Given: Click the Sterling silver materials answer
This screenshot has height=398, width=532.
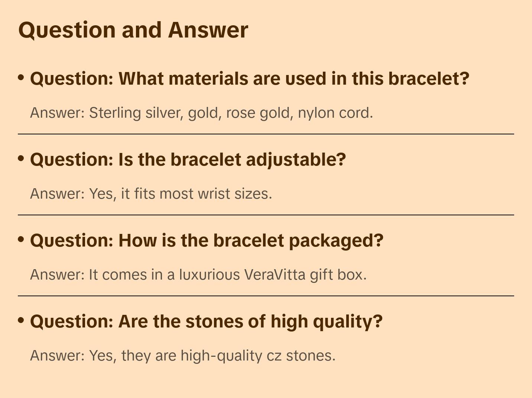Looking at the screenshot, I should [x=201, y=113].
